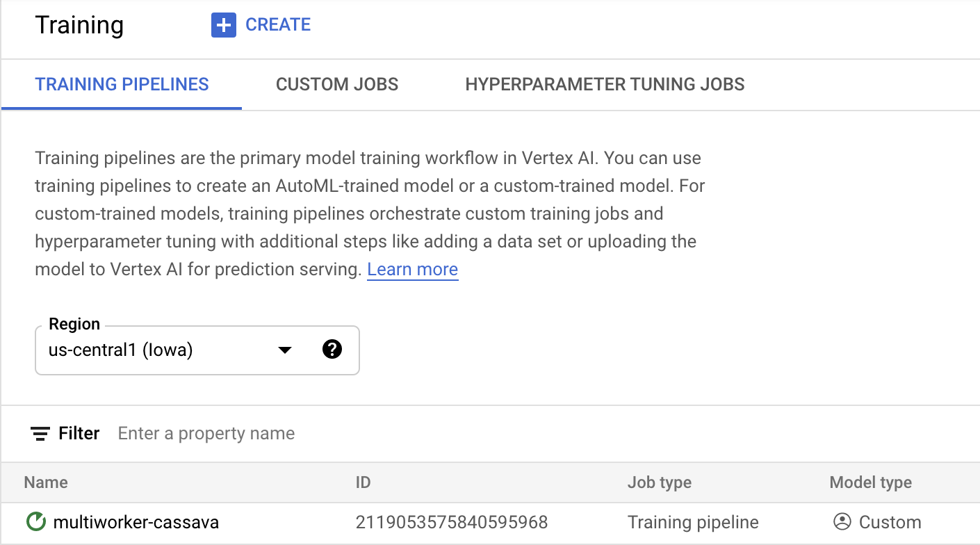980x545 pixels.
Task: Click the Name column header
Action: click(45, 482)
